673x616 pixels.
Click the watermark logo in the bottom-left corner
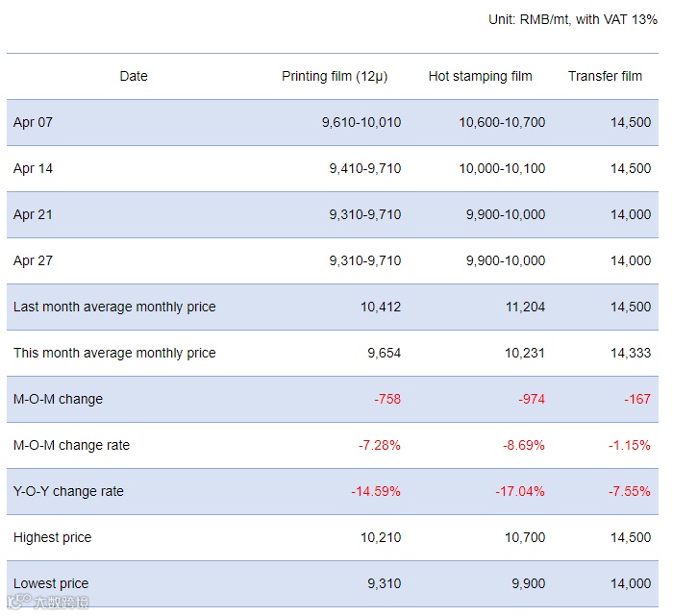point(46,603)
